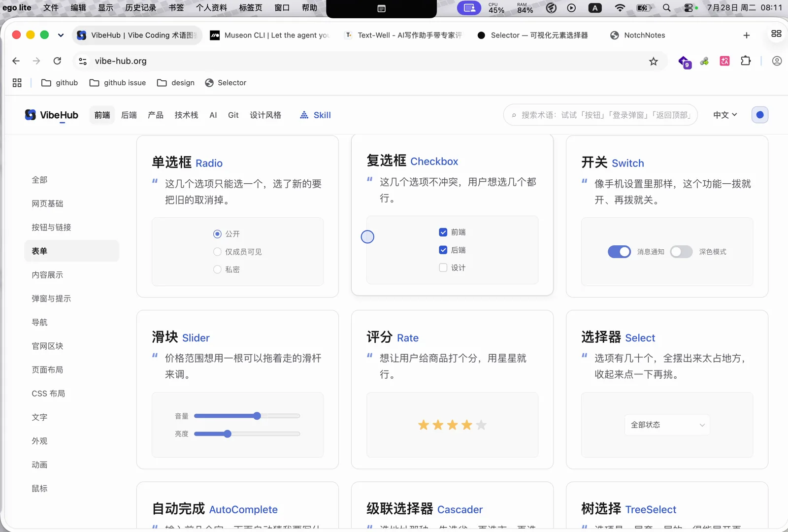Open Spotlight search in menu bar
Image resolution: width=788 pixels, height=532 pixels.
667,8
